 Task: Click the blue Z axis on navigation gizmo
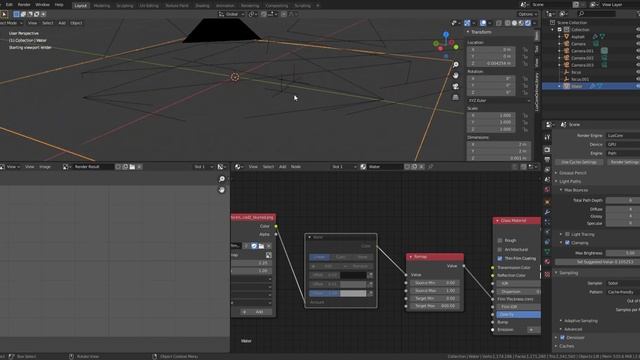point(446,35)
